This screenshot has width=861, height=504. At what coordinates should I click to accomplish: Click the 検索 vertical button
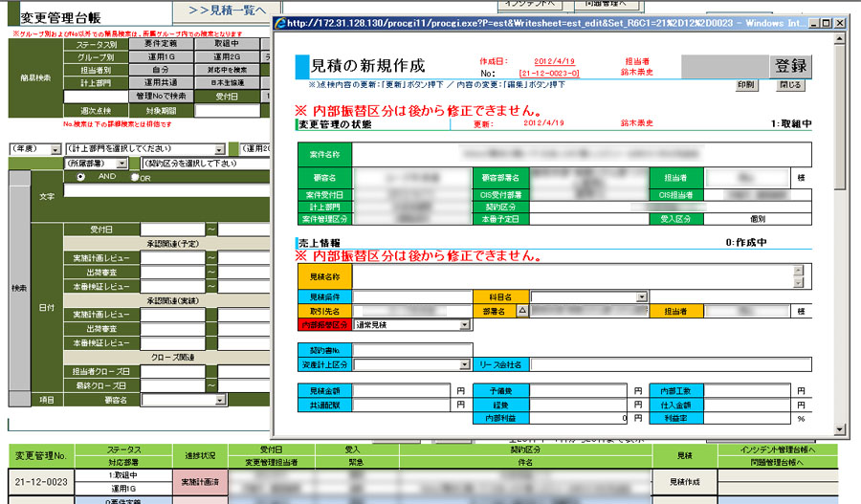tap(19, 288)
